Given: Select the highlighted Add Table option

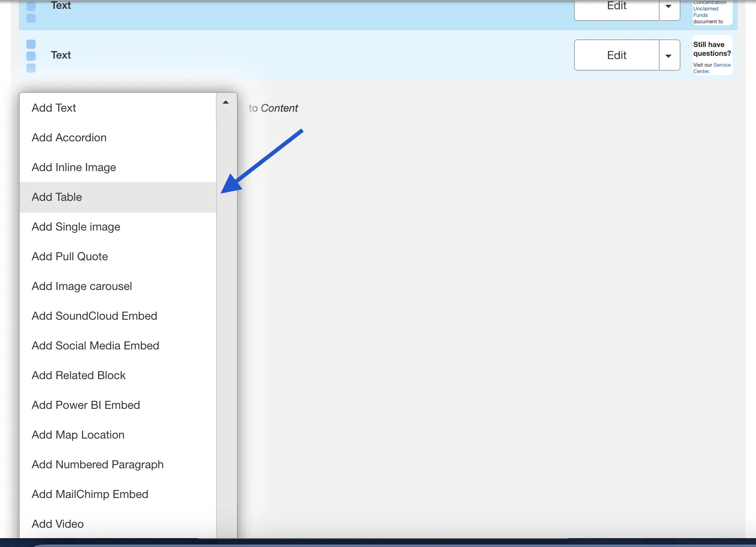Looking at the screenshot, I should (x=118, y=197).
